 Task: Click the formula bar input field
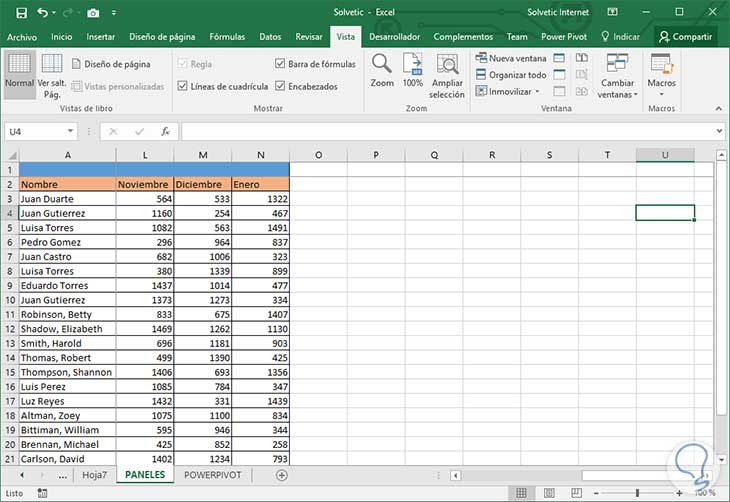448,132
